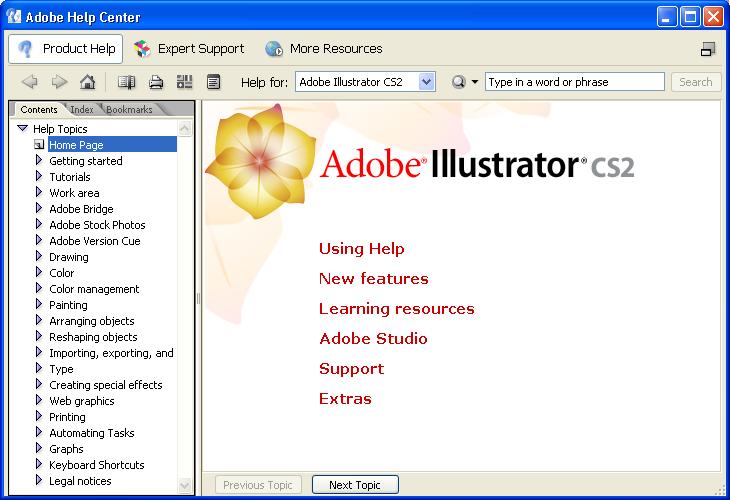Open the Product Help section
Screen dimensions: 730x500
(66, 48)
